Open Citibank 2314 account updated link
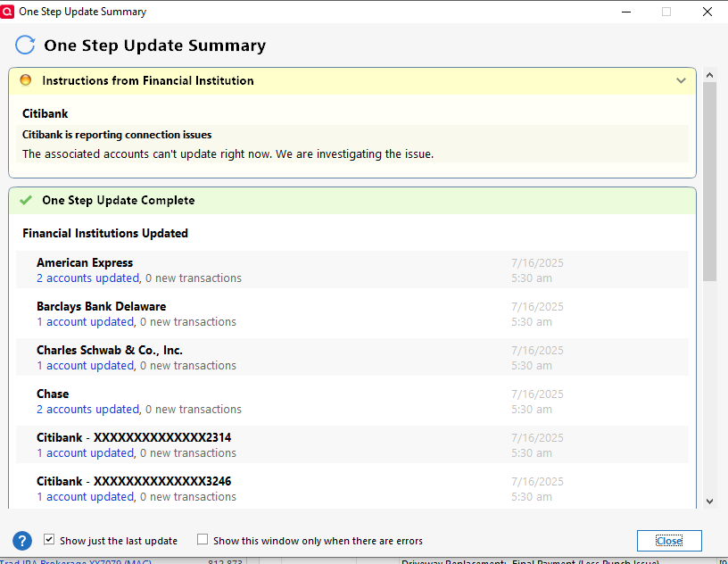The height and width of the screenshot is (564, 728). (x=86, y=452)
